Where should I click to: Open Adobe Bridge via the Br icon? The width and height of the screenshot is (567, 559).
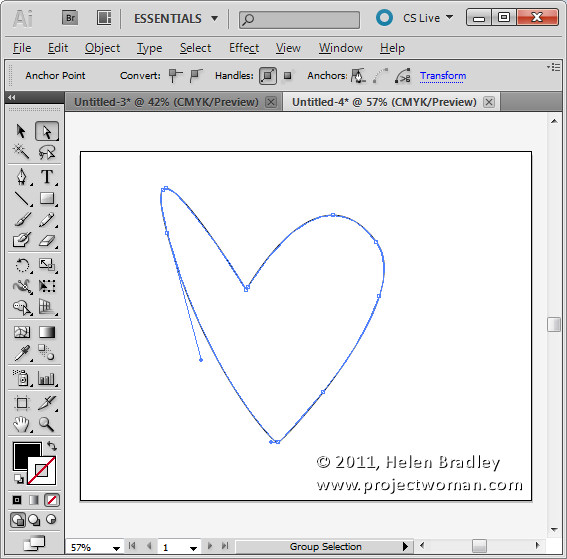click(x=70, y=18)
